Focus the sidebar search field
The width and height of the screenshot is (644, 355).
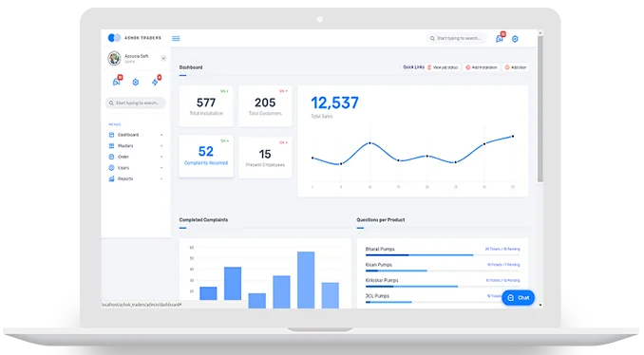[136, 103]
